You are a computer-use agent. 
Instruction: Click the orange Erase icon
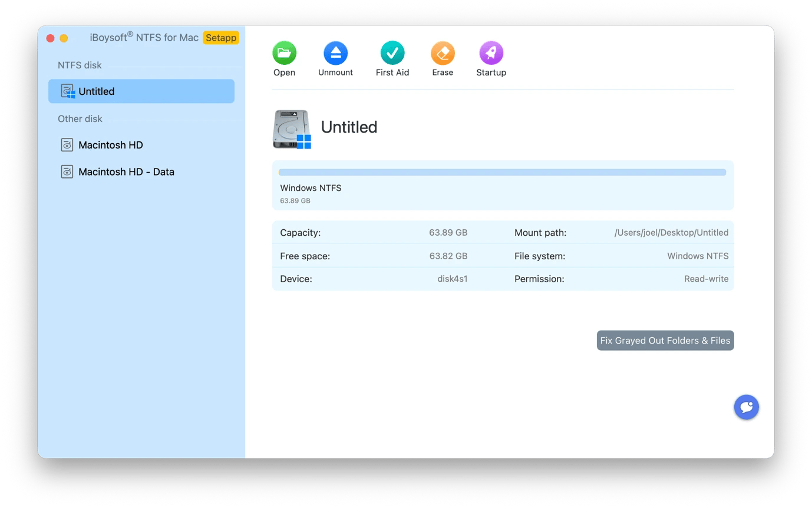pyautogui.click(x=443, y=53)
